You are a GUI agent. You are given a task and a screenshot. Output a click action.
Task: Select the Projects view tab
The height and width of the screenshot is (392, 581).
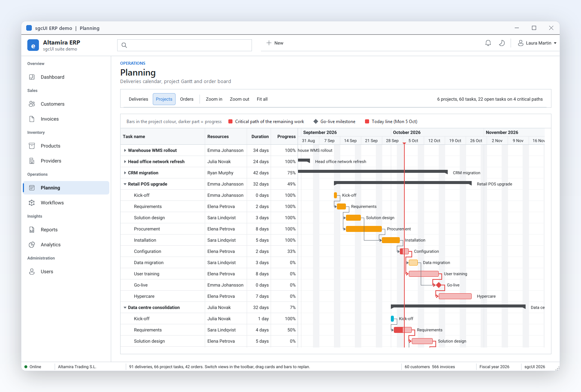click(x=164, y=99)
